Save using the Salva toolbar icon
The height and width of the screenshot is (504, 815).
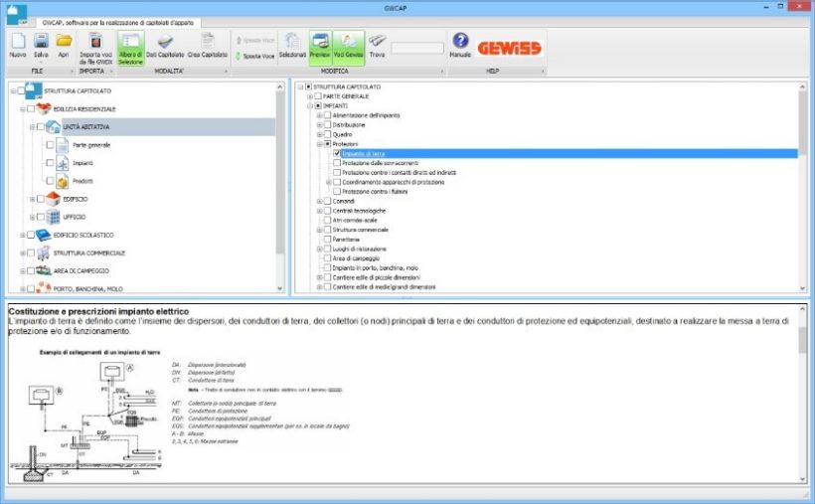(42, 44)
